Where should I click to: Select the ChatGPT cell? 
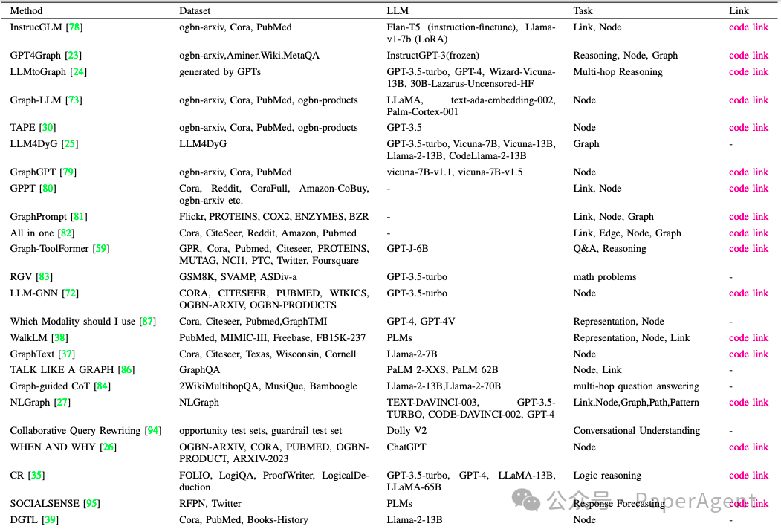pyautogui.click(x=406, y=447)
